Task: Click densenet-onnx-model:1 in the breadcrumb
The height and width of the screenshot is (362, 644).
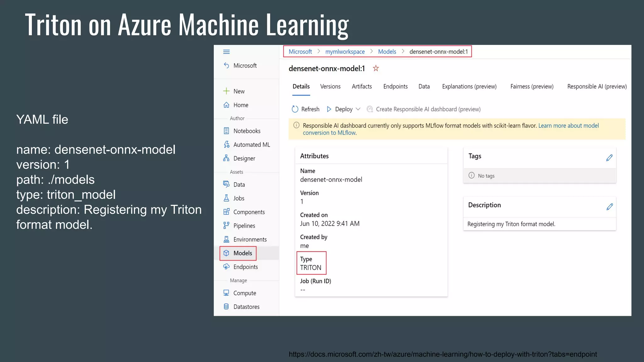Action: [439, 52]
